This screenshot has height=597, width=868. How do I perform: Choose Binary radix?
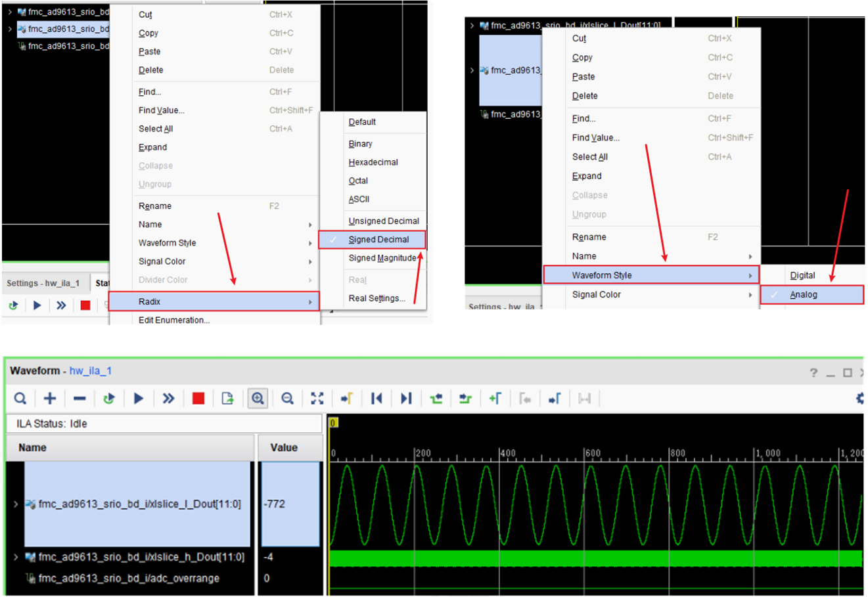click(360, 144)
